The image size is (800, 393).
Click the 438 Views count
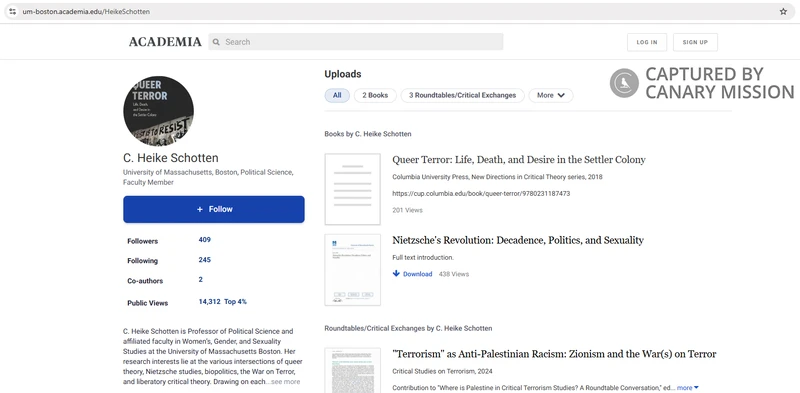point(454,274)
